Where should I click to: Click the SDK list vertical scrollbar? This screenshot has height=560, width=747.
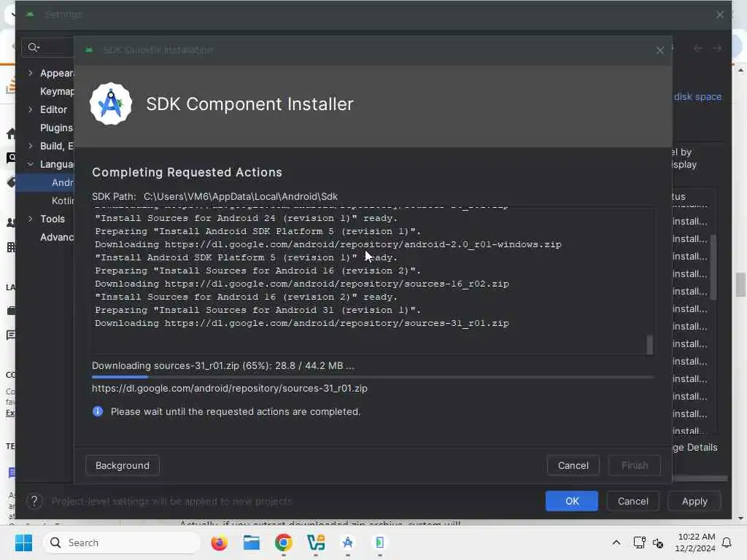[713, 267]
